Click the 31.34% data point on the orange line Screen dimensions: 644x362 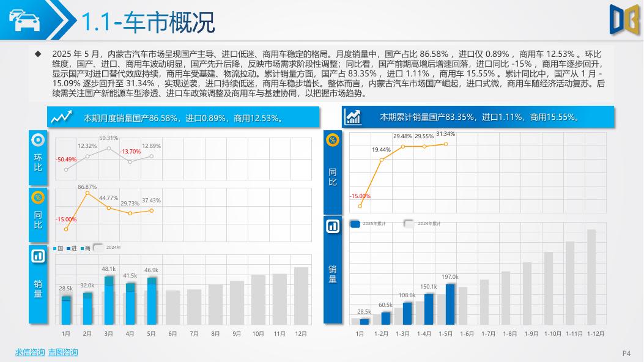[x=446, y=144]
